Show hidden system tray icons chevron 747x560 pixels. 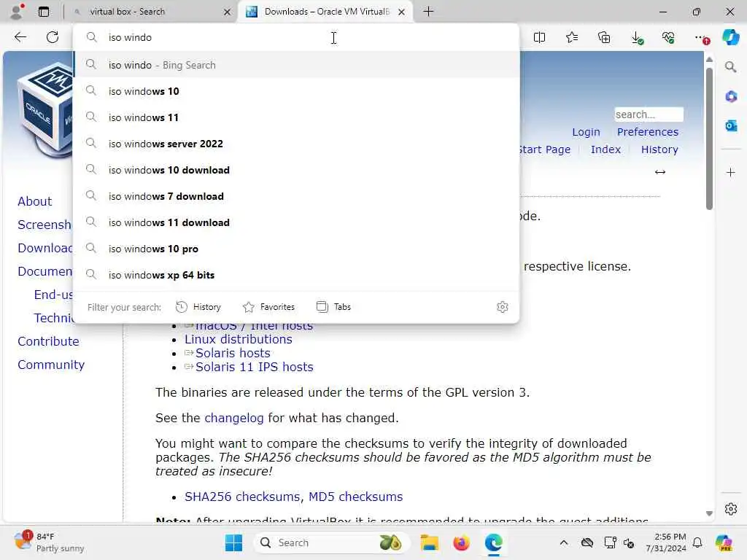click(x=564, y=542)
